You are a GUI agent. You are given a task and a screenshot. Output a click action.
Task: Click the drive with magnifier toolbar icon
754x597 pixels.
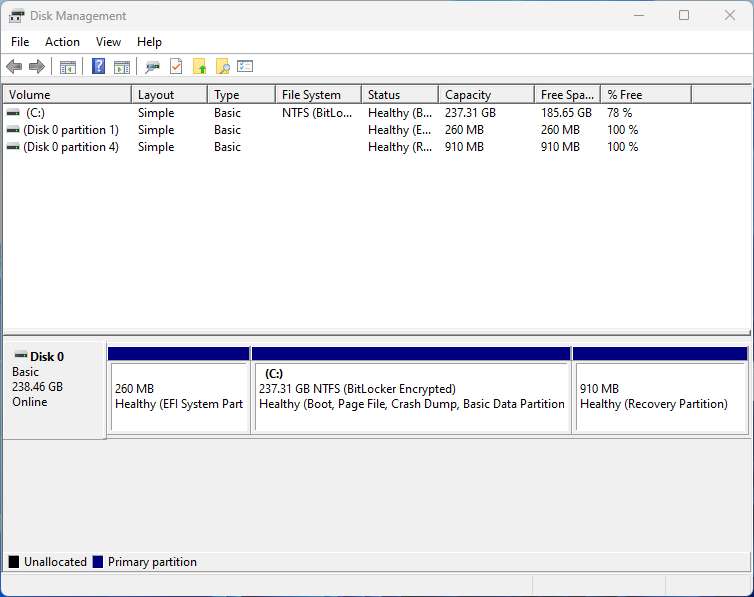(152, 67)
